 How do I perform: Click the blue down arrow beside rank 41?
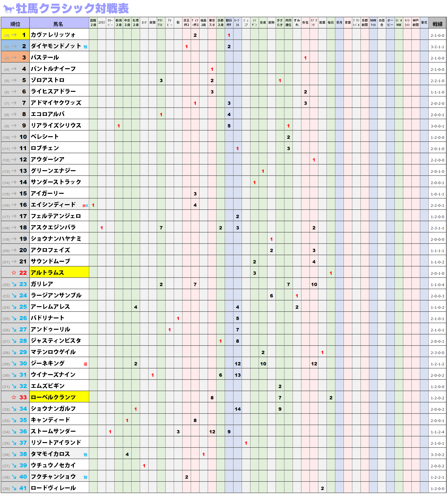coord(14,488)
